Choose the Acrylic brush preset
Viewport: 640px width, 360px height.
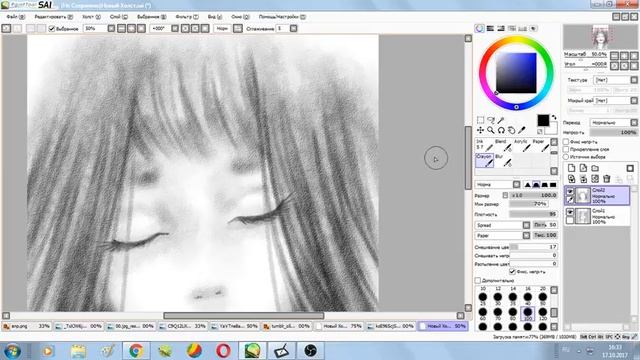click(522, 145)
